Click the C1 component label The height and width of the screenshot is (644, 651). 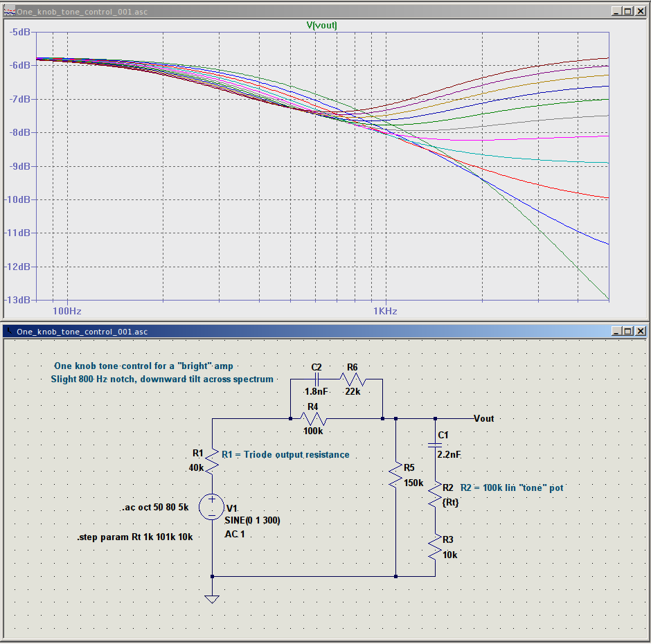click(443, 435)
